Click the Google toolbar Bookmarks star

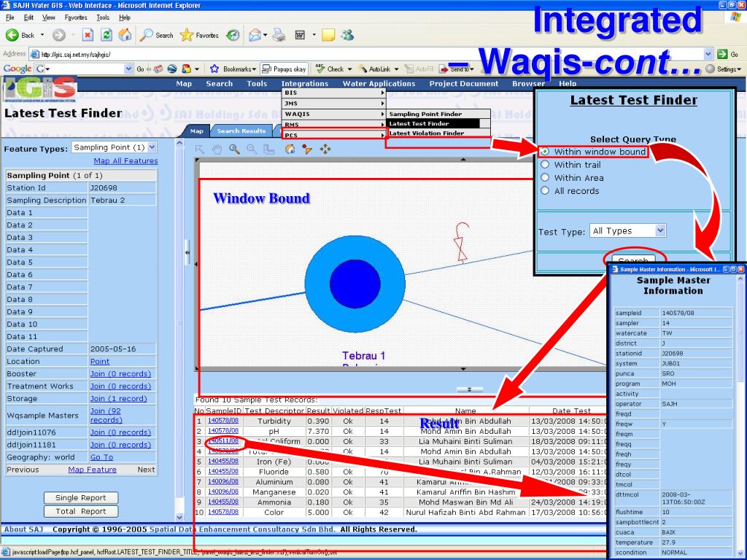point(214,69)
